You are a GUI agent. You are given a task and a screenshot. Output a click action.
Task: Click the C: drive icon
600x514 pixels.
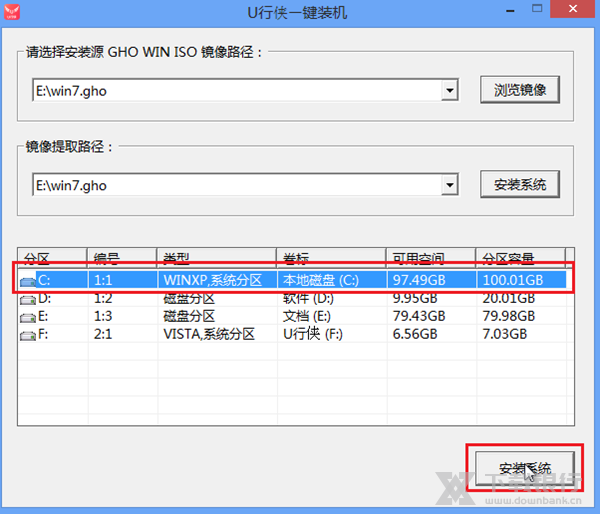point(28,282)
